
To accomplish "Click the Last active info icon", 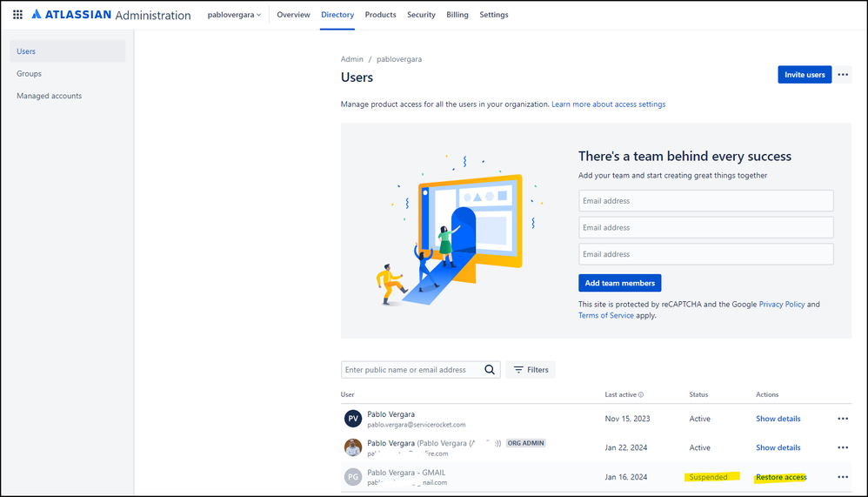I will point(641,394).
